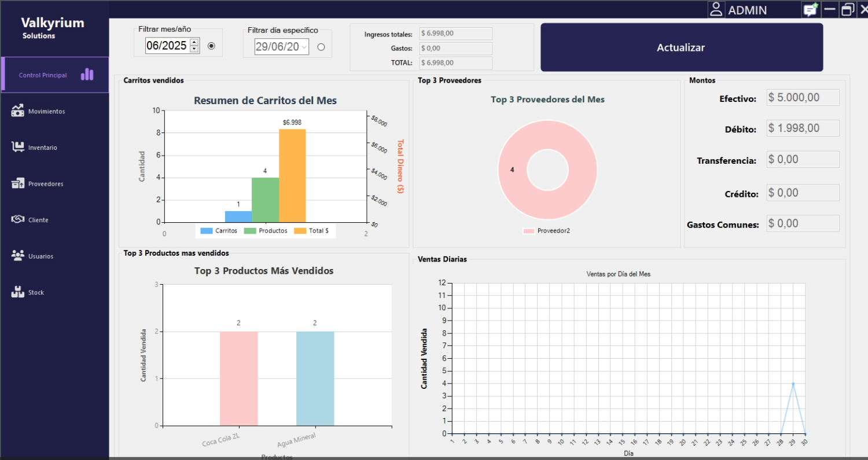Click inside the Gastos amount field
Viewport: 868px width, 460px height.
pyautogui.click(x=455, y=48)
